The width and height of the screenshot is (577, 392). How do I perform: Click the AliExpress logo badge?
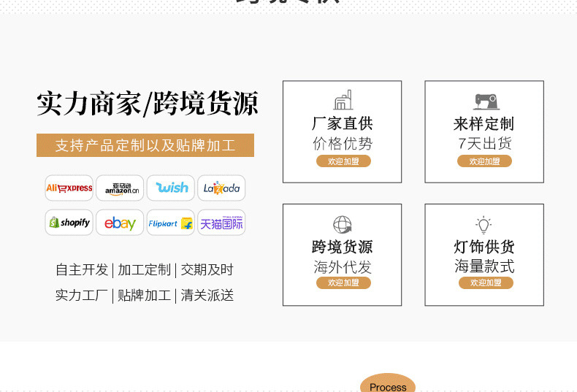69,188
